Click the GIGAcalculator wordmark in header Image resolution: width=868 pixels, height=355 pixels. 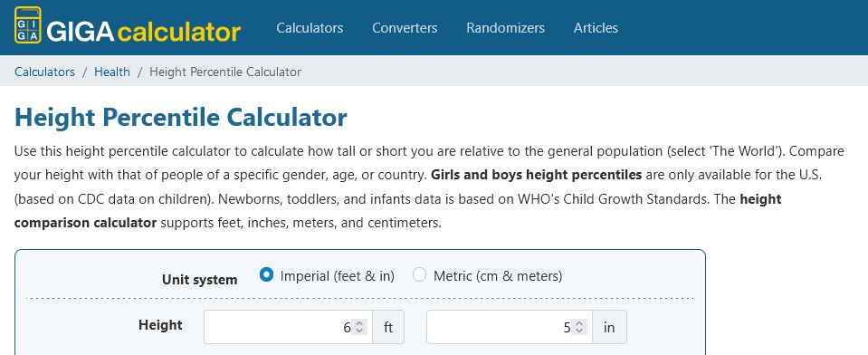tap(144, 32)
